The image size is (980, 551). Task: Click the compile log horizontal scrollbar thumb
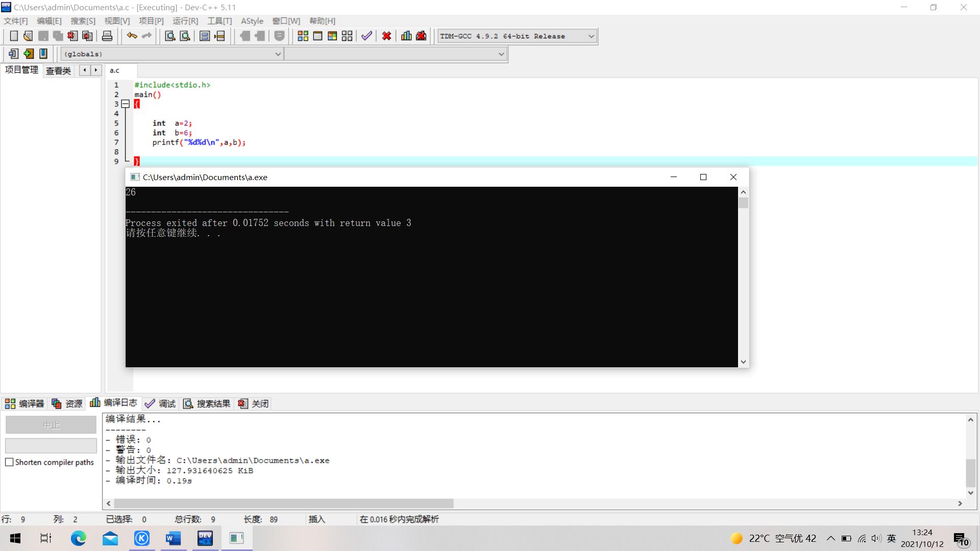click(283, 504)
